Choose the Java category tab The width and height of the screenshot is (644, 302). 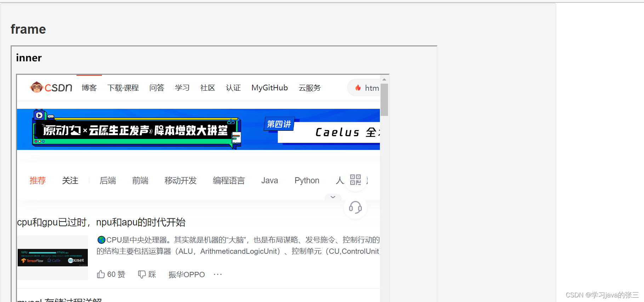click(x=270, y=181)
